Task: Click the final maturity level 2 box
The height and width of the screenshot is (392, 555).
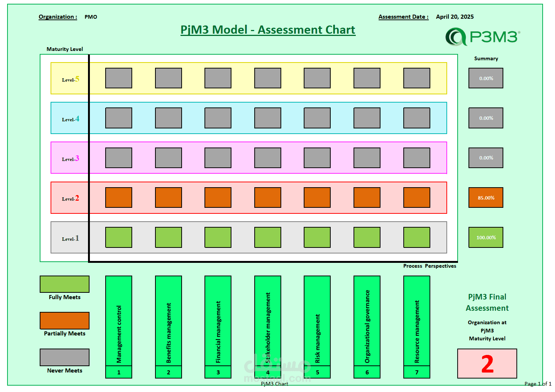Action: point(487,364)
